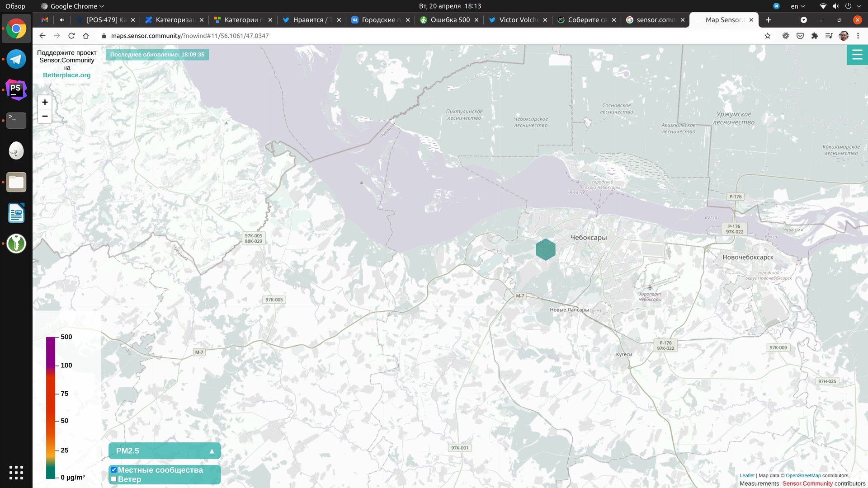This screenshot has width=868, height=488.
Task: Reload the page with the refresh icon
Action: pyautogui.click(x=71, y=36)
